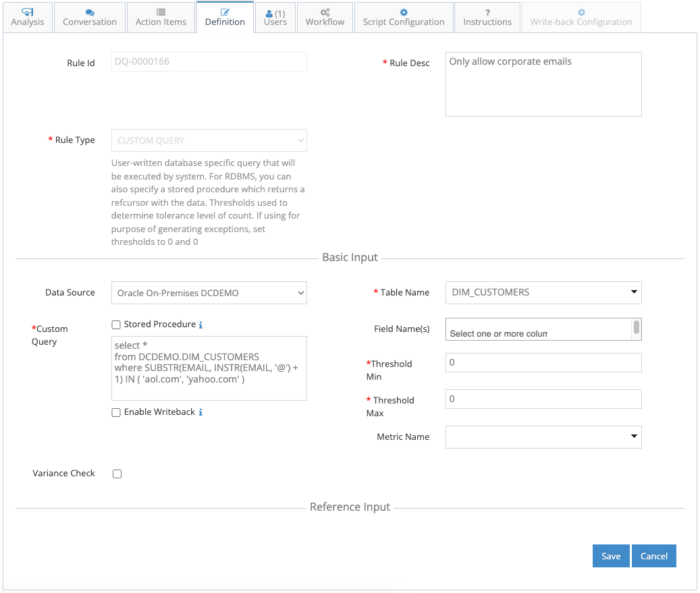The height and width of the screenshot is (593, 700).
Task: Open the Rule Type dropdown
Action: tap(209, 140)
